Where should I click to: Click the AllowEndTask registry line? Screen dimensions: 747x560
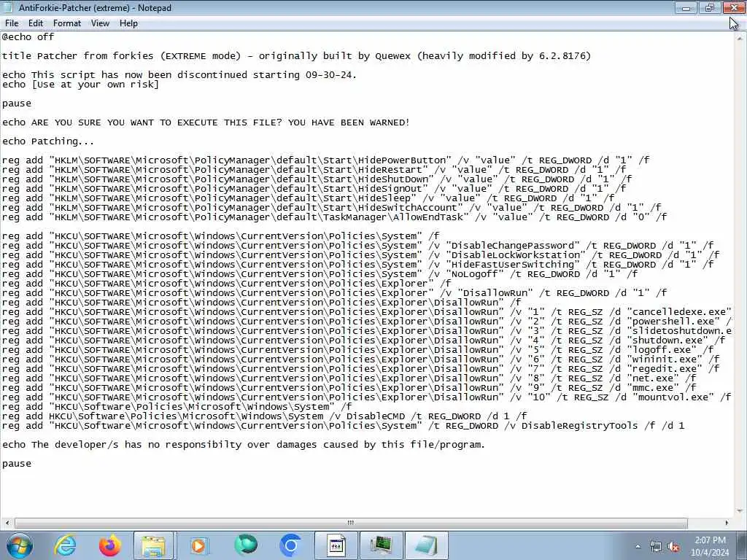334,217
